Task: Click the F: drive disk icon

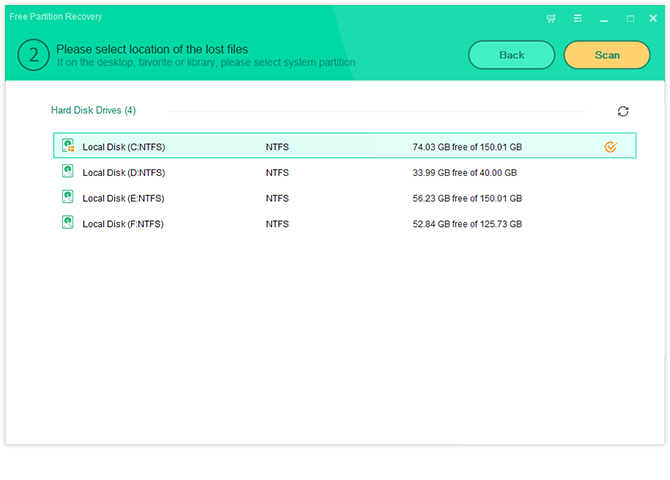Action: pos(68,224)
